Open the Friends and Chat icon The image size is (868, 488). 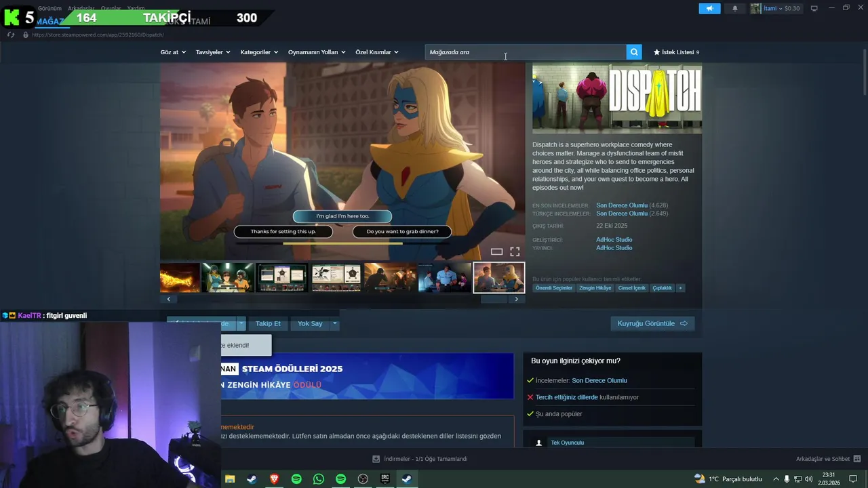click(857, 459)
